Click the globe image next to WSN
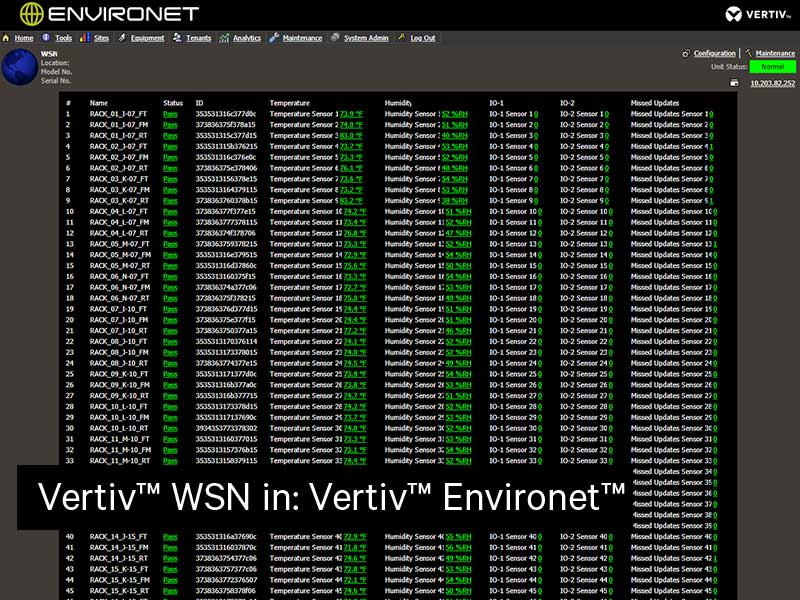The height and width of the screenshot is (600, 800). (20, 68)
